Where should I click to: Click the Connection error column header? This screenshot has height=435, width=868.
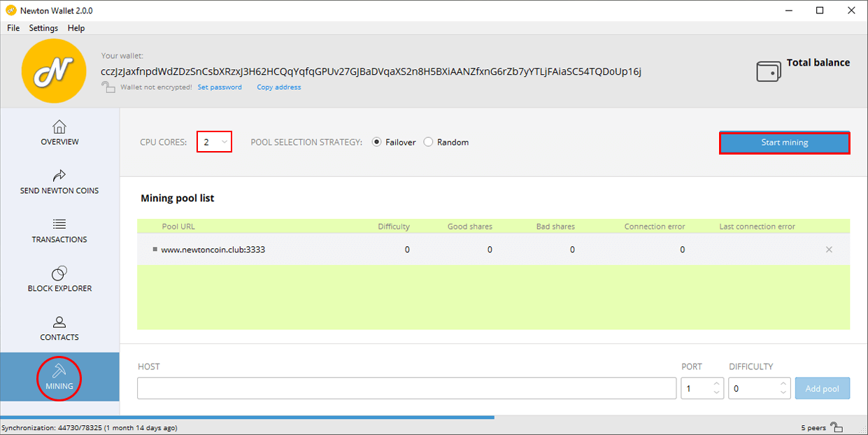pos(655,227)
